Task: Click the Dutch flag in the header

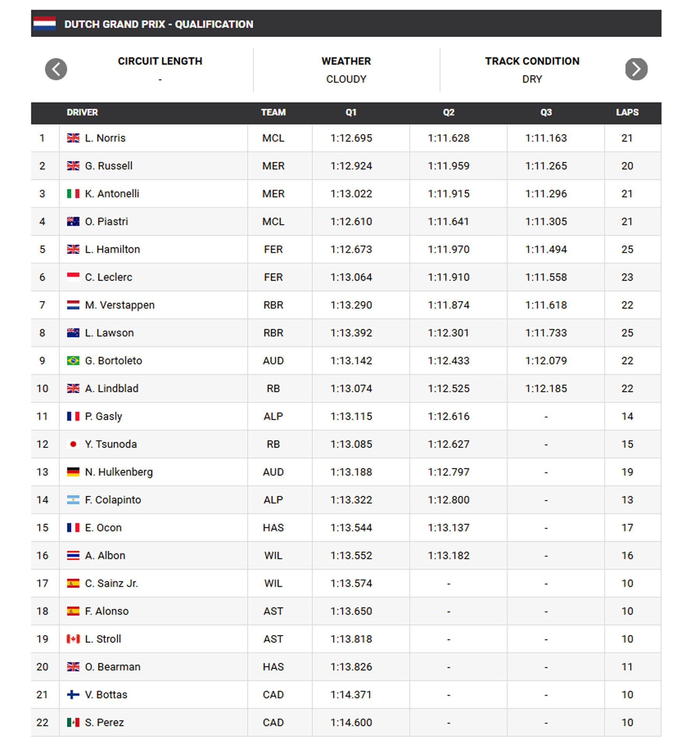Action: click(45, 24)
